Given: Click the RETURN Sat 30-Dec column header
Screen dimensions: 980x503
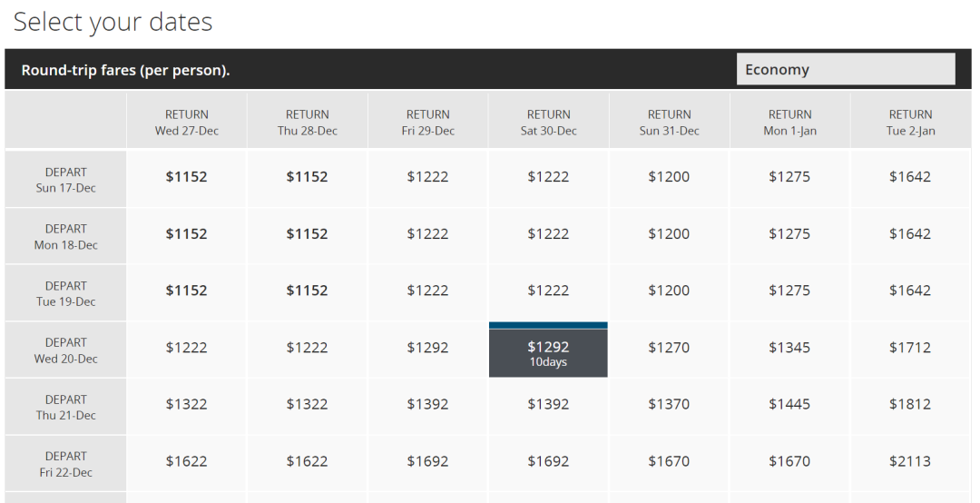Looking at the screenshot, I should pos(548,123).
